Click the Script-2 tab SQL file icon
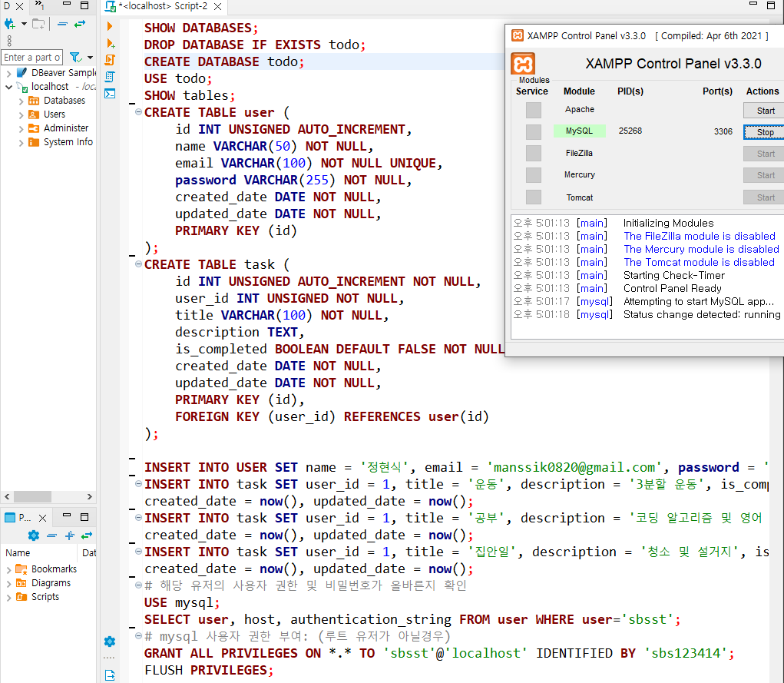Image resolution: width=784 pixels, height=683 pixels. point(110,6)
